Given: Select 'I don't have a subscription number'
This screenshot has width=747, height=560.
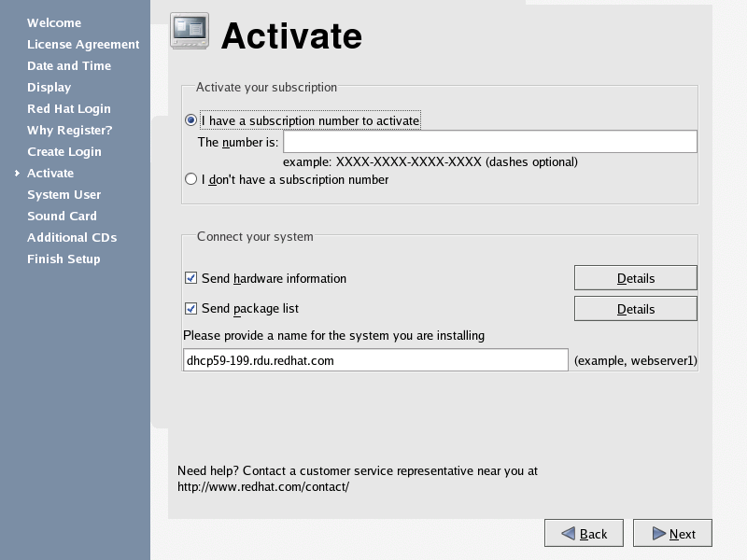Looking at the screenshot, I should (x=191, y=179).
